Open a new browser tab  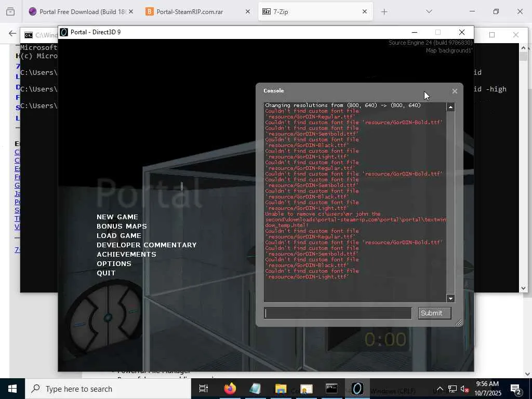point(384,12)
